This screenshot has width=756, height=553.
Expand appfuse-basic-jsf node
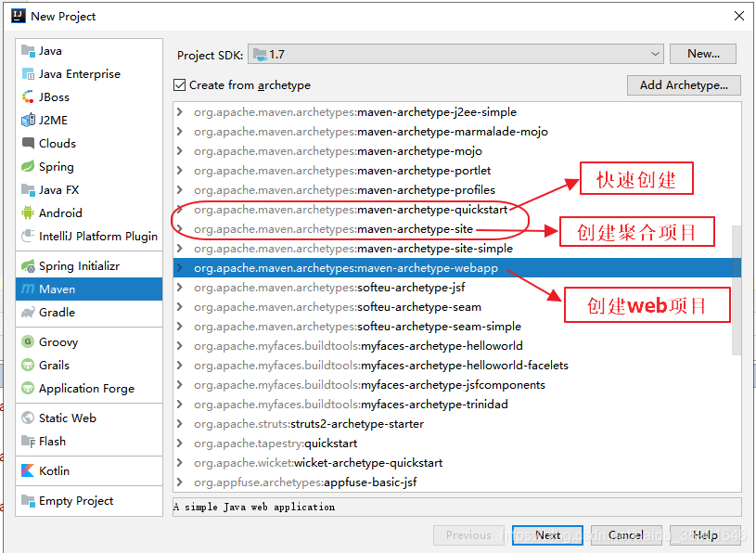[x=180, y=482]
